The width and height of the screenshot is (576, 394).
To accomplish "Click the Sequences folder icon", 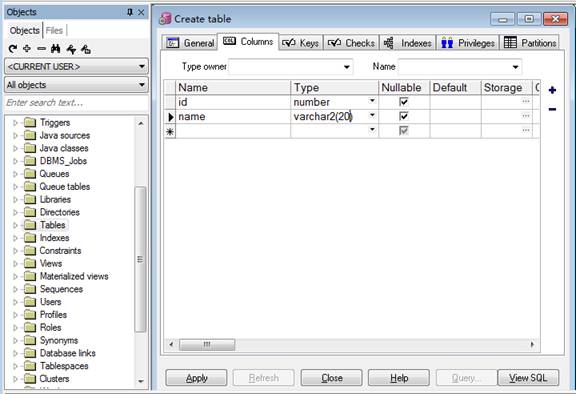I will point(30,289).
